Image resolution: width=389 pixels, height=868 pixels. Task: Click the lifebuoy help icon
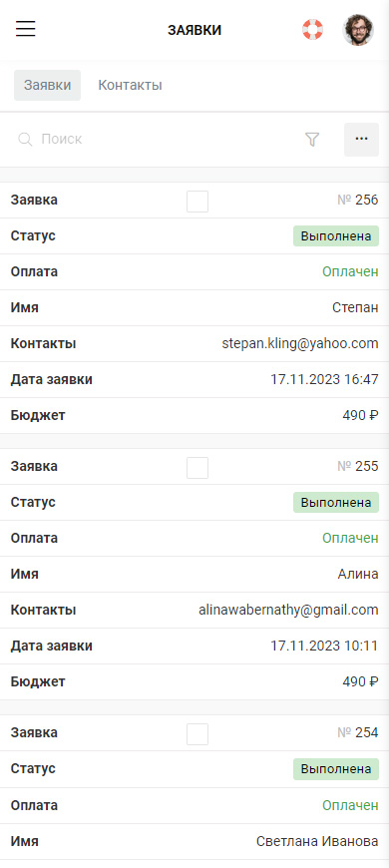click(312, 29)
